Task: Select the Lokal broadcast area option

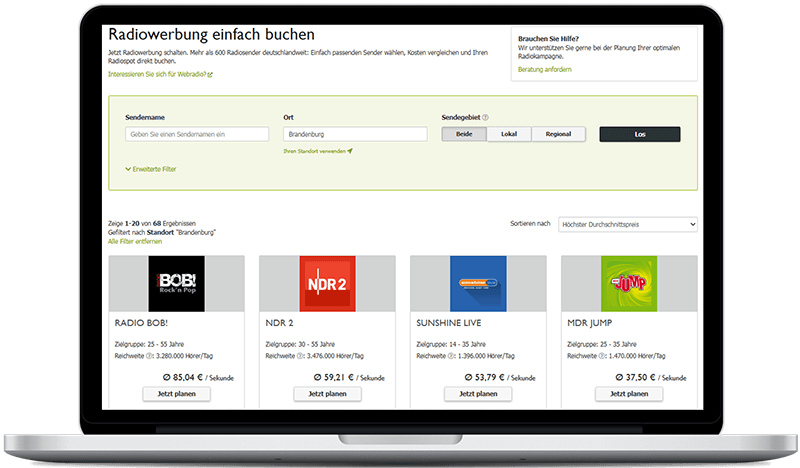Action: 509,134
